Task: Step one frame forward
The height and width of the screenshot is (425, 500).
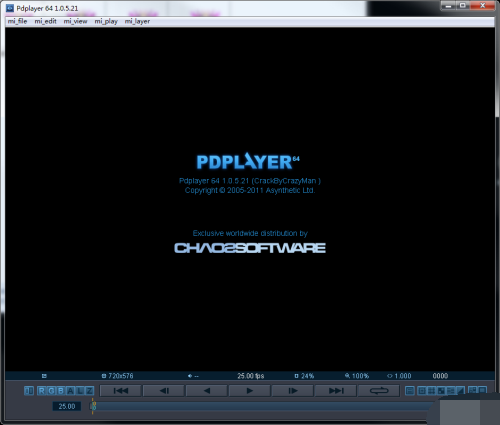Action: [x=292, y=391]
